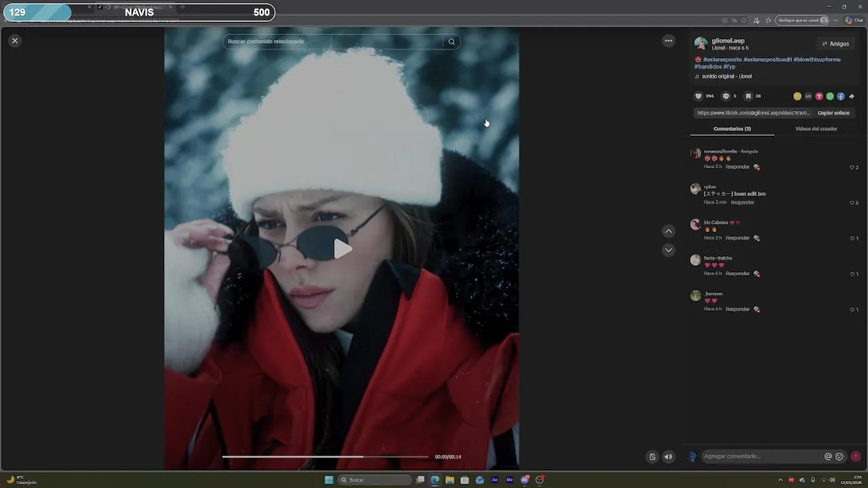Like Iris Cabrera's comment

click(x=852, y=239)
